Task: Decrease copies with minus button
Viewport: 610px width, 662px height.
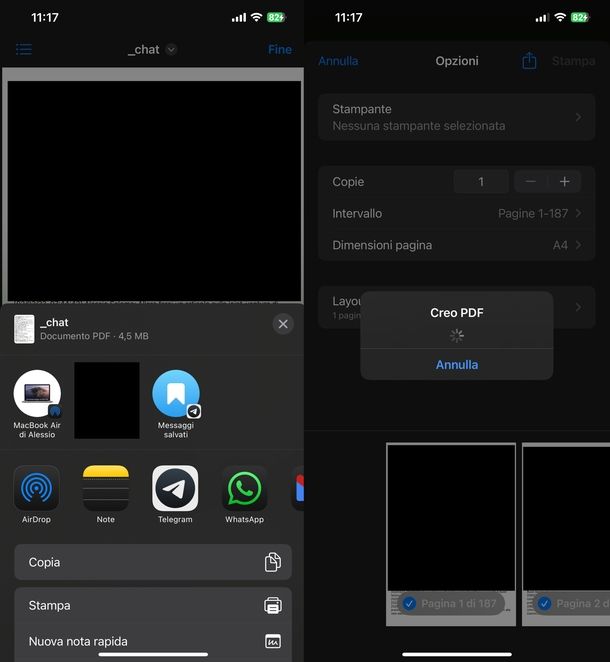Action: (x=531, y=182)
